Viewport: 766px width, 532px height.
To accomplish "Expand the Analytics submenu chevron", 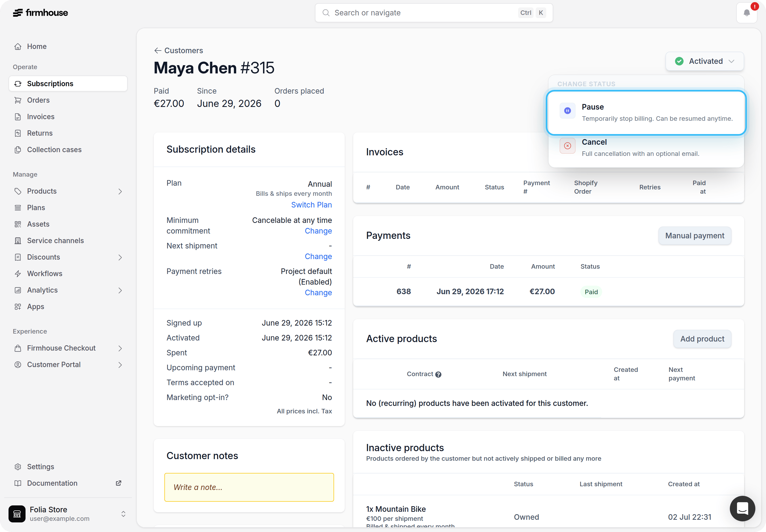I will (x=120, y=290).
